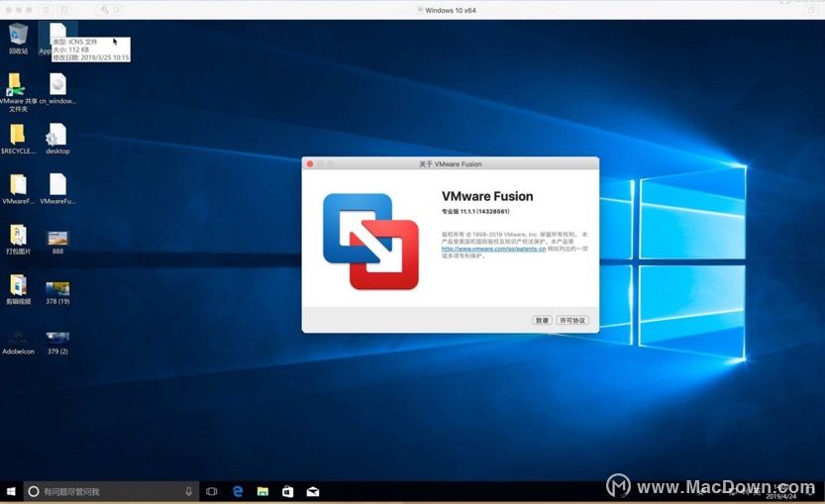Image resolution: width=825 pixels, height=504 pixels.
Task: Select the VMwareFu blank file icon
Action: click(57, 189)
